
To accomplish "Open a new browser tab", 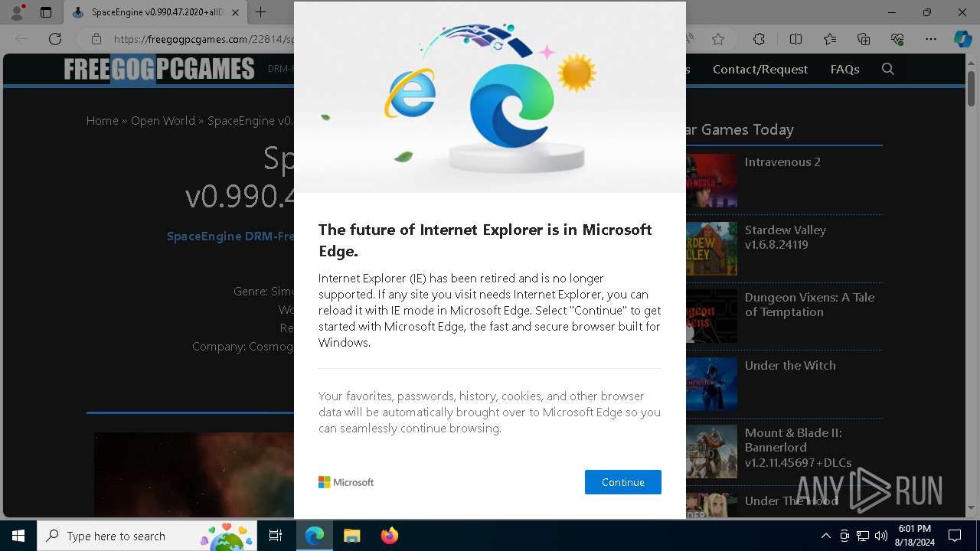I will (261, 12).
